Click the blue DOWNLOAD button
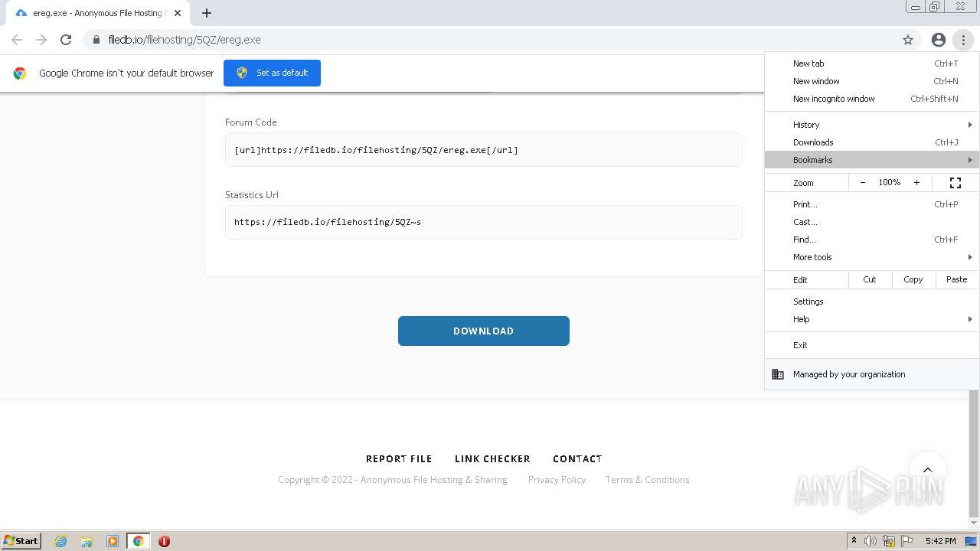 (484, 331)
